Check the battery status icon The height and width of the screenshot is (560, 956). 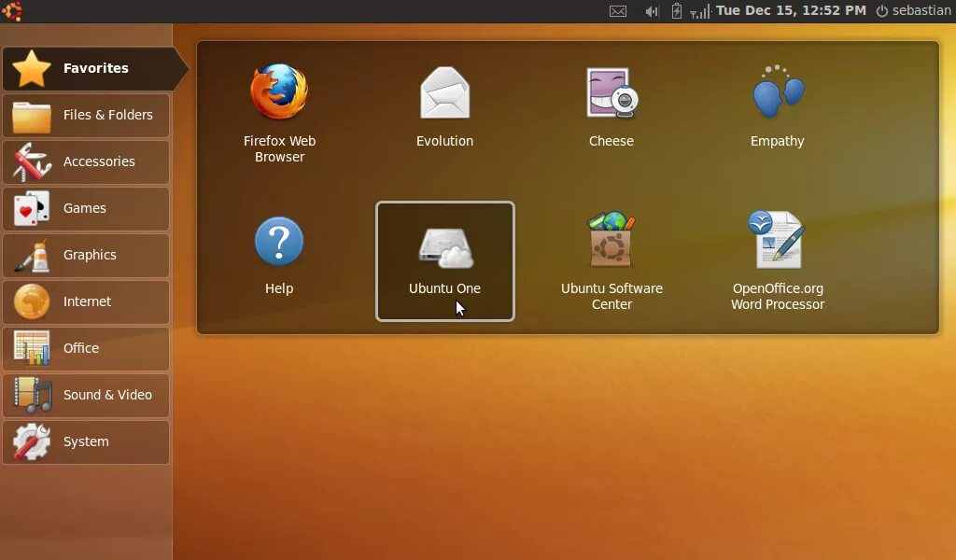pyautogui.click(x=676, y=11)
